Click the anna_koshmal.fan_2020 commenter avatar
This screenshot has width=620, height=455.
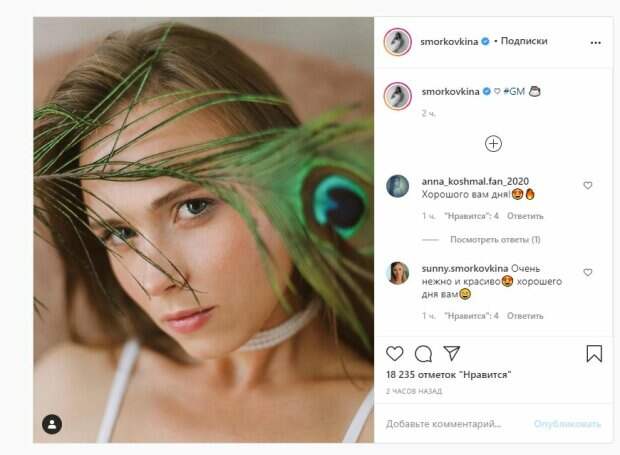pos(398,186)
